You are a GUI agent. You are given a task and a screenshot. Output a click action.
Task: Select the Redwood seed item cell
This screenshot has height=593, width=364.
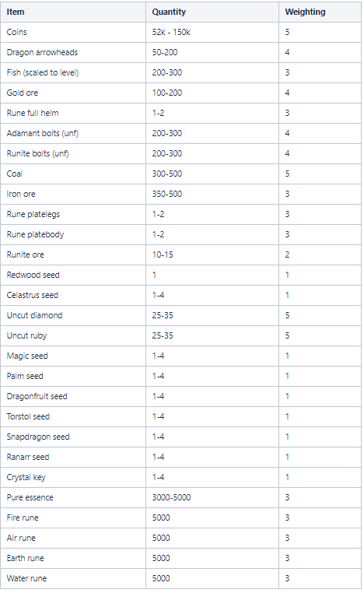point(73,275)
